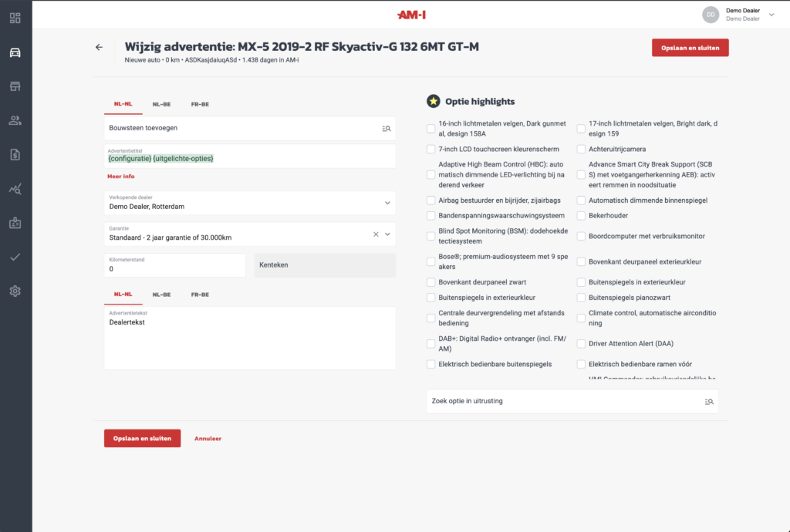Tick the 7-inch LCD touchscreen checkbox
Screen dimensions: 790x532
[x=431, y=149]
